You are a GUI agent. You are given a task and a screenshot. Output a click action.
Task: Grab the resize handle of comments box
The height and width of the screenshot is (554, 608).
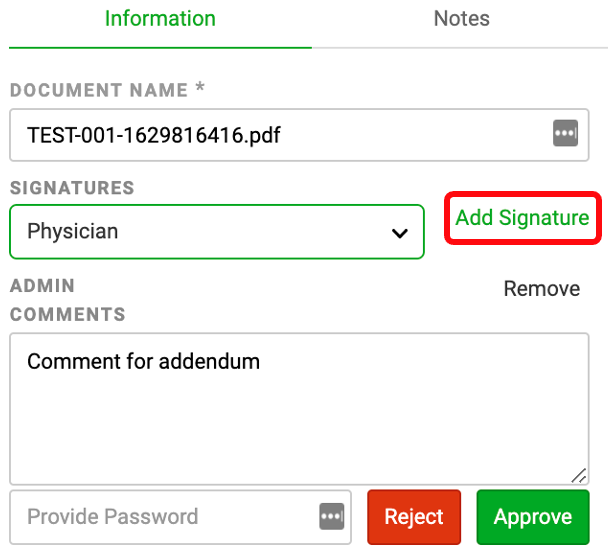pos(579,476)
